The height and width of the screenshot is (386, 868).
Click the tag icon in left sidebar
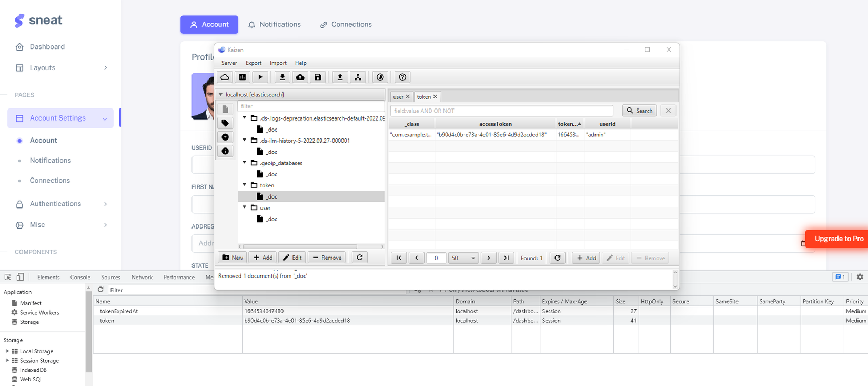click(225, 123)
